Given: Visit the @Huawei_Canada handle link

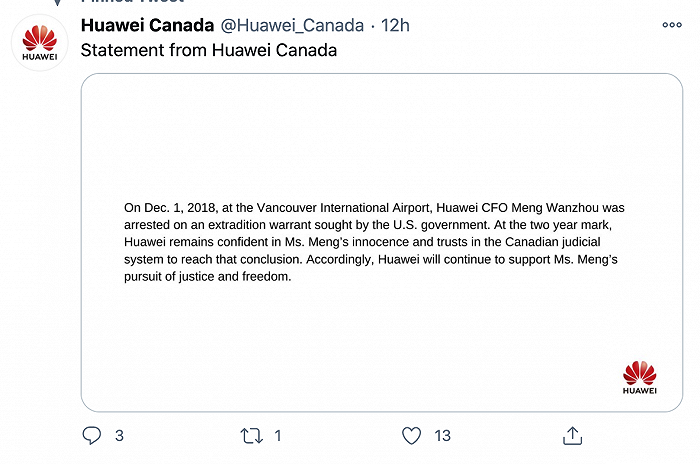Looking at the screenshot, I should point(292,25).
